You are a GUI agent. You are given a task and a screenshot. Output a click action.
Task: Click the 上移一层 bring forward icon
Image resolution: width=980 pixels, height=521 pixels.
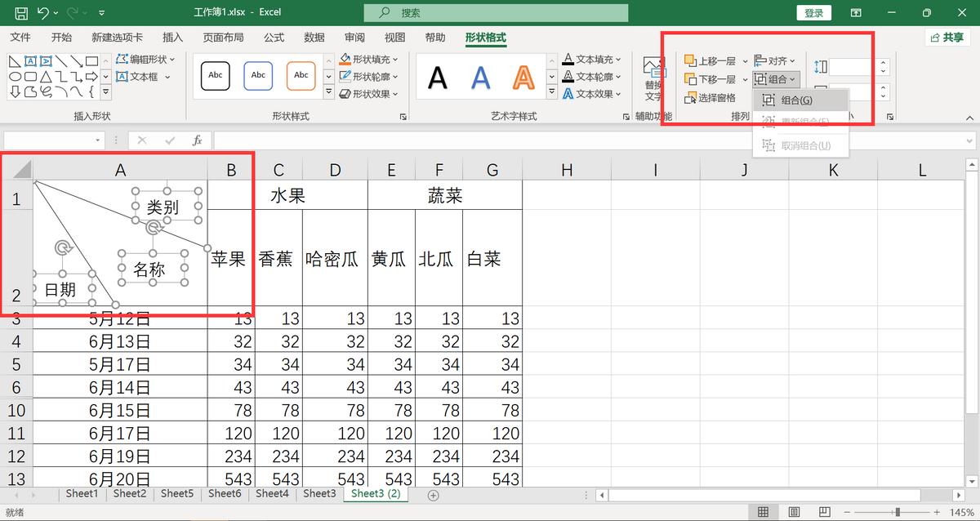[691, 60]
